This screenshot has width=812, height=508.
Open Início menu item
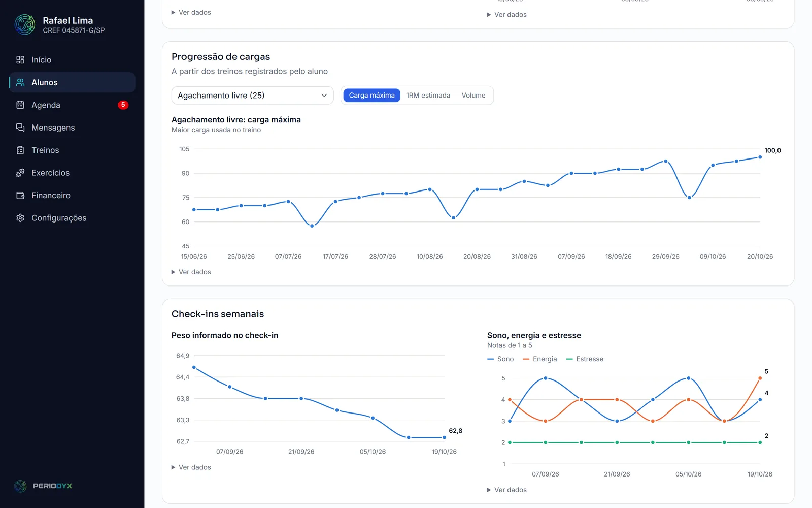[72, 60]
